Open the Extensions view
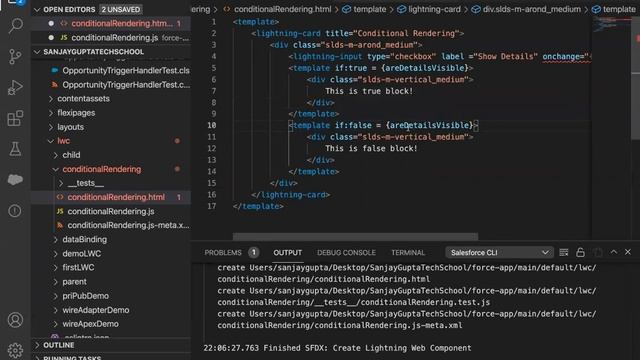Screen dimensions: 640x360 tap(15, 118)
